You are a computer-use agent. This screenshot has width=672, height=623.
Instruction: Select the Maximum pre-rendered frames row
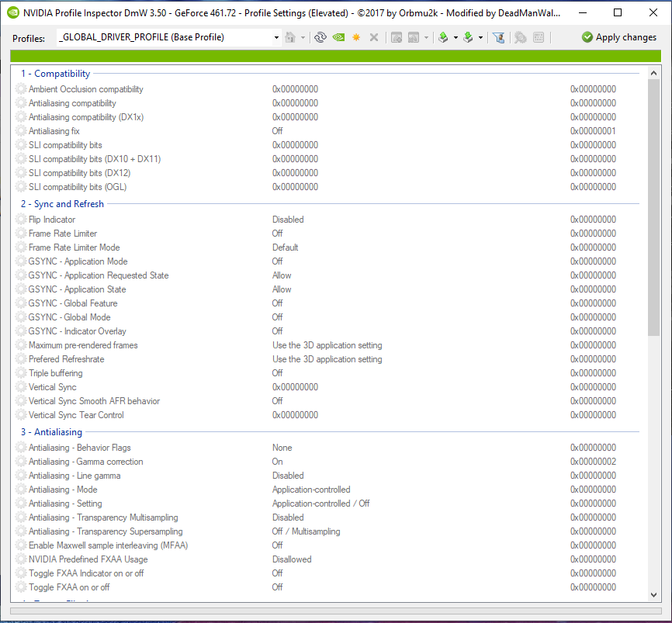[329, 345]
